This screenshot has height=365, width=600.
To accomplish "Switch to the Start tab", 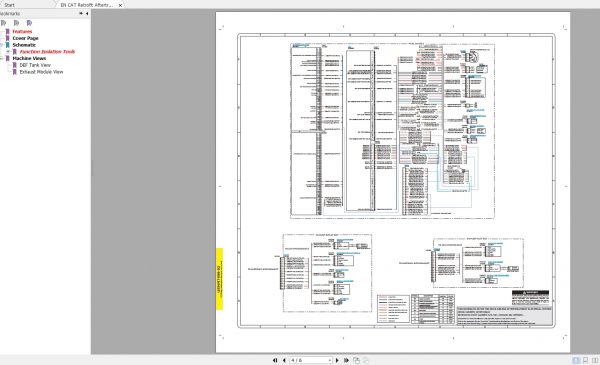I will pyautogui.click(x=9, y=5).
